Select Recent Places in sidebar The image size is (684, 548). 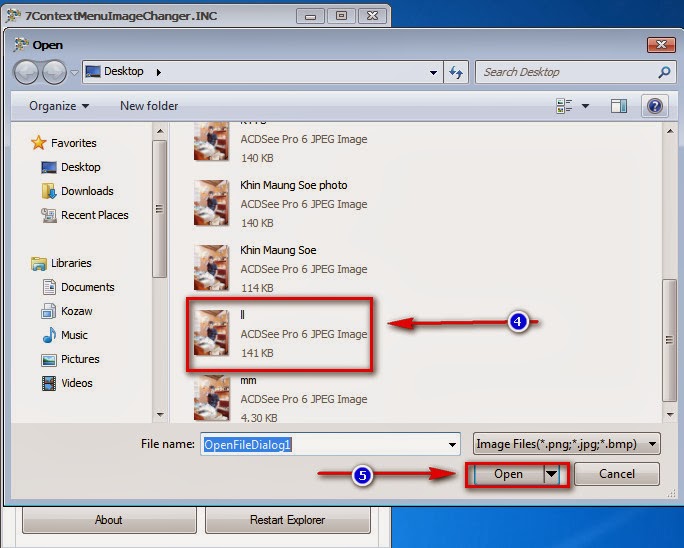(x=95, y=215)
